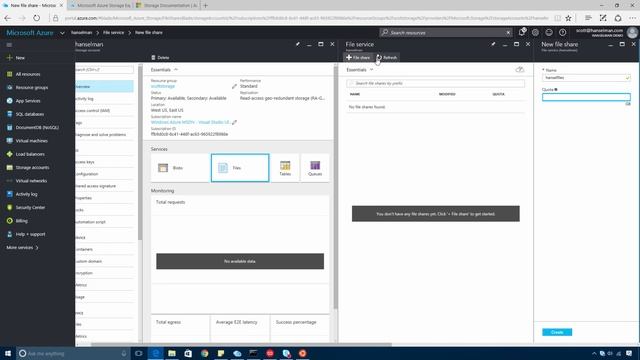
Task: Select Access control (IAM) menu item
Action: [104, 111]
